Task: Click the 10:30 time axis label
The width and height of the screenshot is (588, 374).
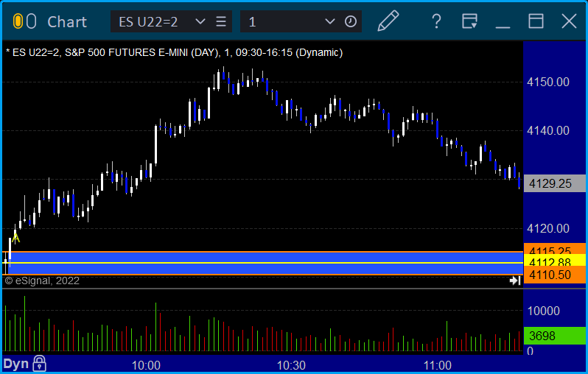Action: coord(291,365)
